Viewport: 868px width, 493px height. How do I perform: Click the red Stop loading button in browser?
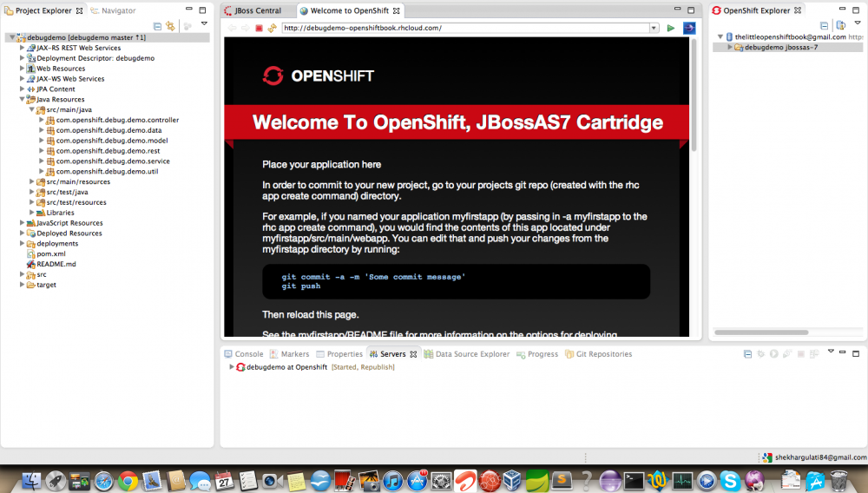pyautogui.click(x=259, y=28)
